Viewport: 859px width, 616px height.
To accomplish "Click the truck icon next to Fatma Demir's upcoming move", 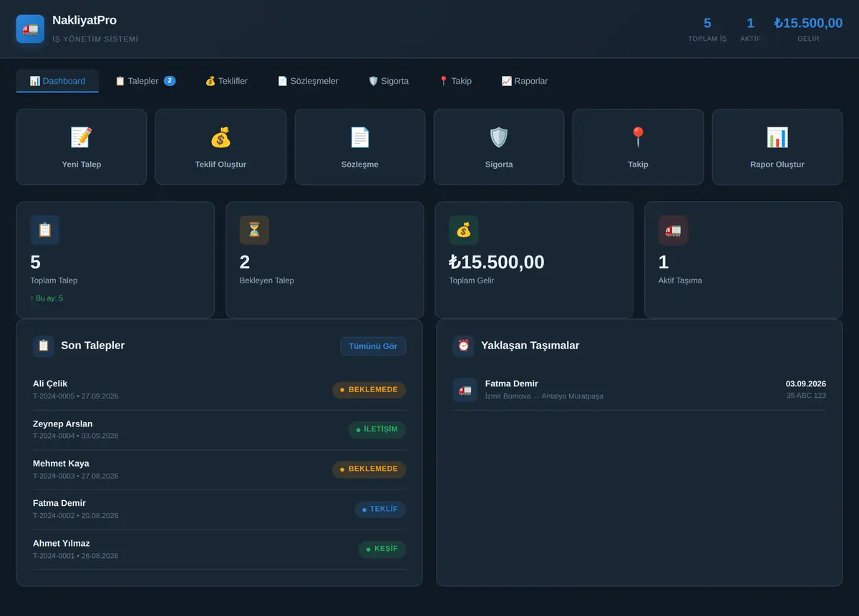I will [465, 390].
